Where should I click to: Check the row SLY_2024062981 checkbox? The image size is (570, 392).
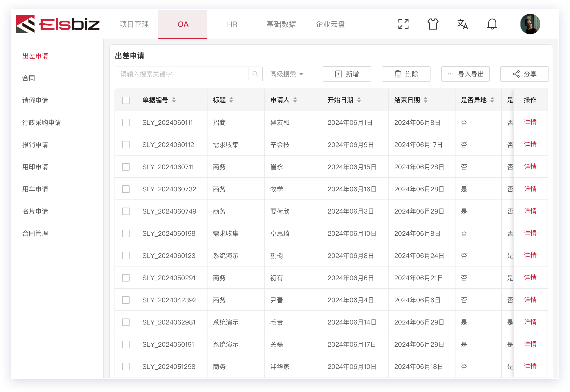(126, 322)
